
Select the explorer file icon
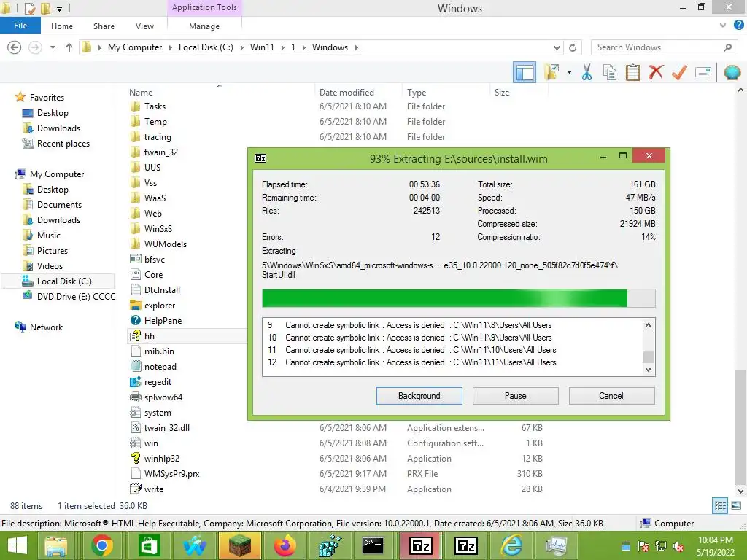tap(136, 306)
